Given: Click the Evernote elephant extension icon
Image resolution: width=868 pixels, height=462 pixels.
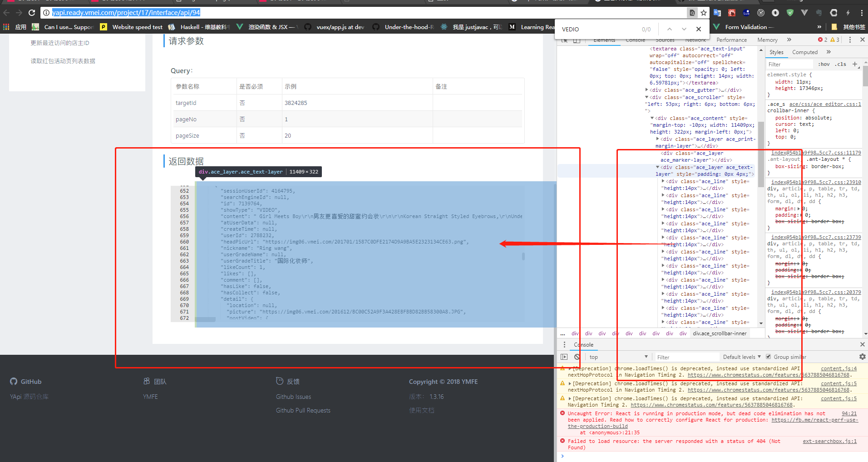Looking at the screenshot, I should pos(819,13).
